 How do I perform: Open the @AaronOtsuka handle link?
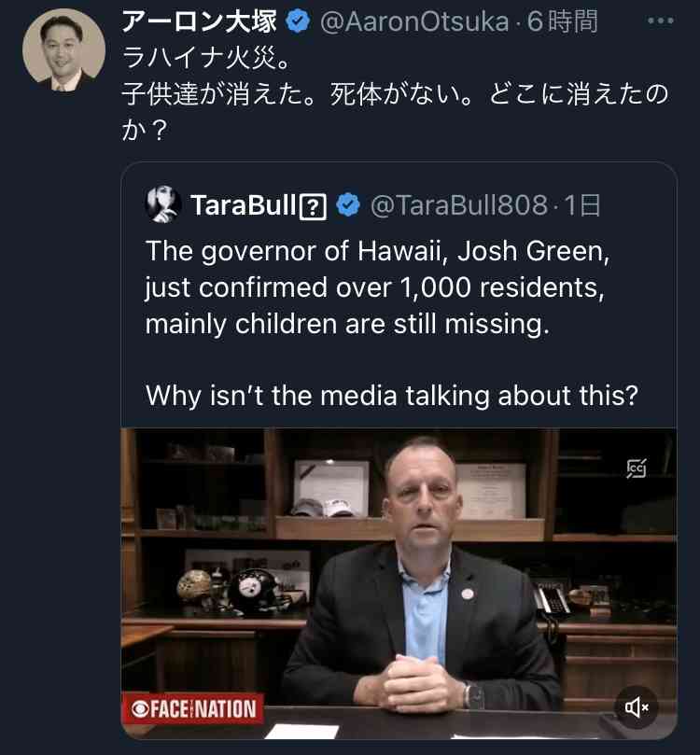414,21
